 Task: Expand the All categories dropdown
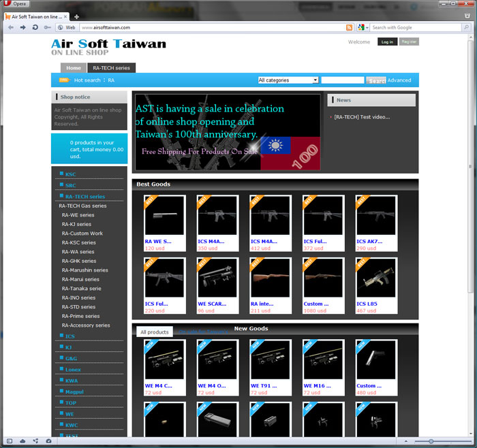pyautogui.click(x=288, y=80)
